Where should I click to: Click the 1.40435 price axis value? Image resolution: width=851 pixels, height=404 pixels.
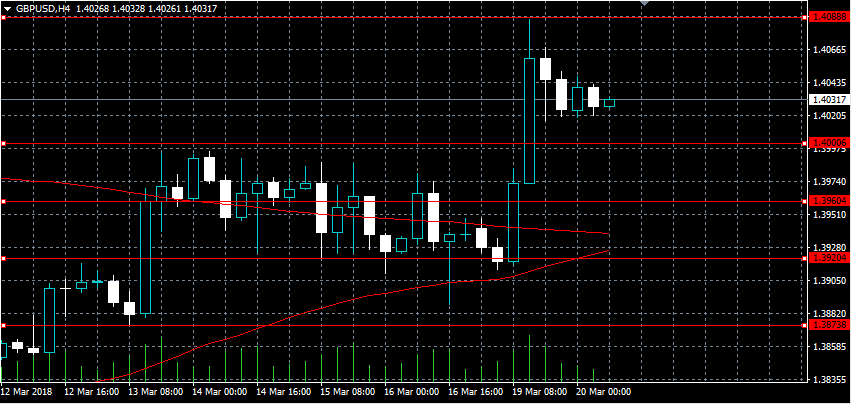(830, 83)
